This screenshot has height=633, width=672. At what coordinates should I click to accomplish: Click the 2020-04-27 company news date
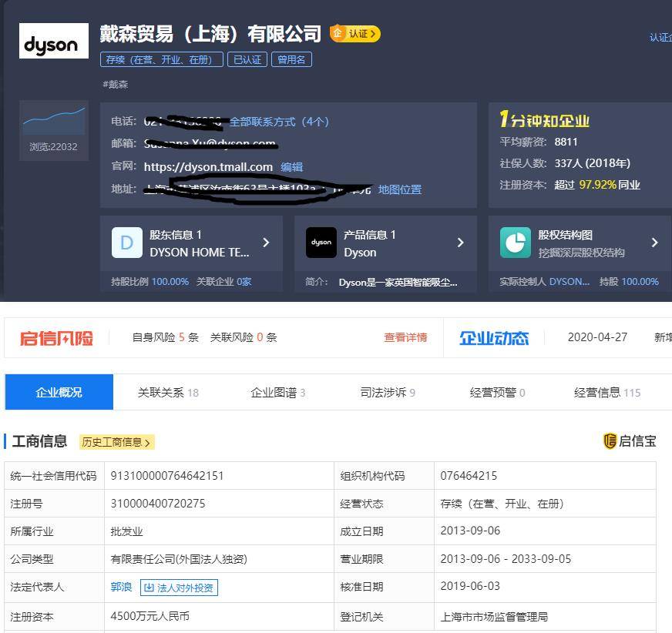[x=597, y=337]
